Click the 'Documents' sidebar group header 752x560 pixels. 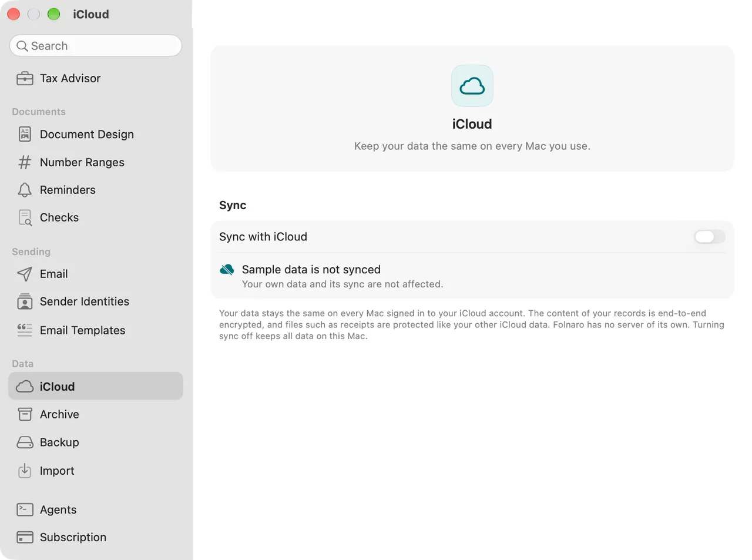(39, 112)
